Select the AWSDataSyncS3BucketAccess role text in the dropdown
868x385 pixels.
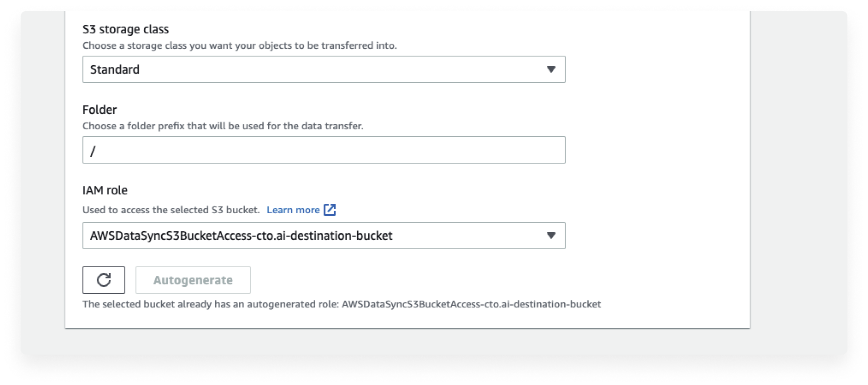[x=241, y=236]
